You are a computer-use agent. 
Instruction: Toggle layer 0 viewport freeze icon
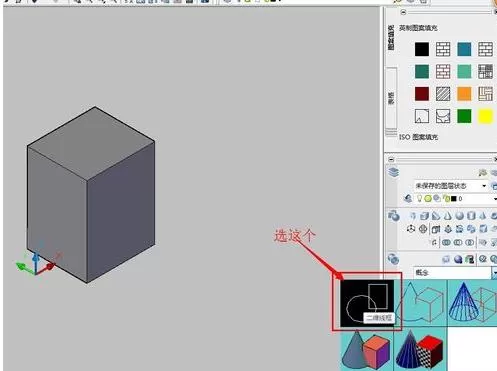tap(437, 199)
